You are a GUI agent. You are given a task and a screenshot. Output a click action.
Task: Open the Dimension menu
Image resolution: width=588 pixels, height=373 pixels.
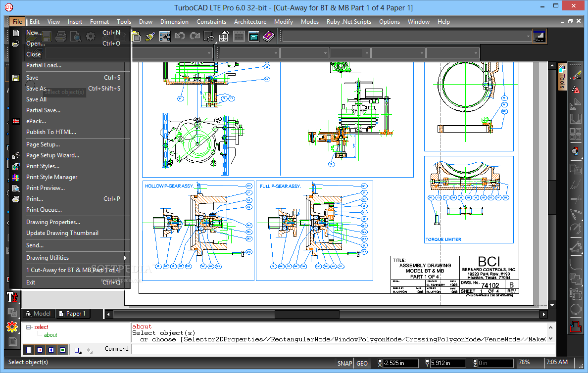174,22
